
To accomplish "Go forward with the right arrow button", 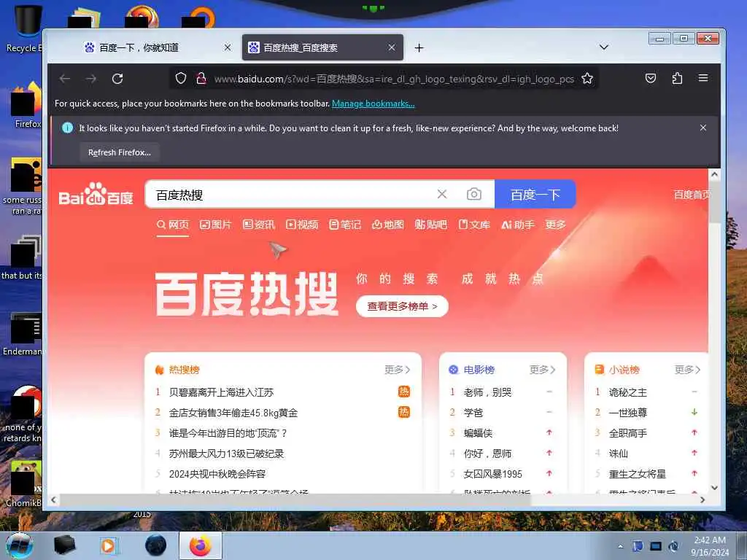I will click(x=91, y=79).
